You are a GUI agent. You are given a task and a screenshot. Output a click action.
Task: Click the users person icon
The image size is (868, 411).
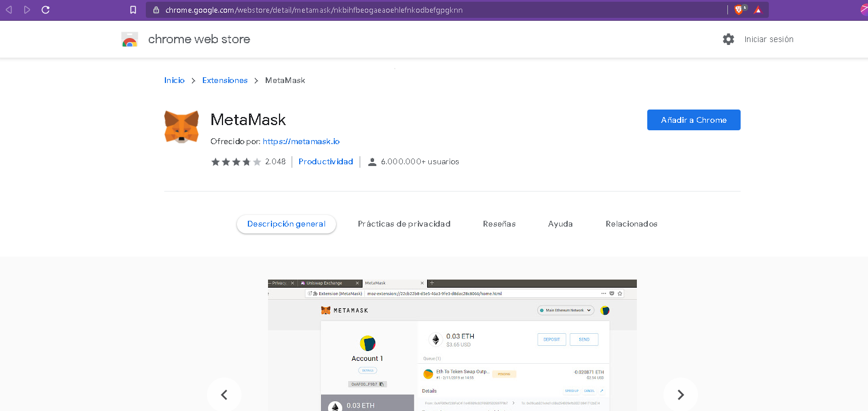372,162
